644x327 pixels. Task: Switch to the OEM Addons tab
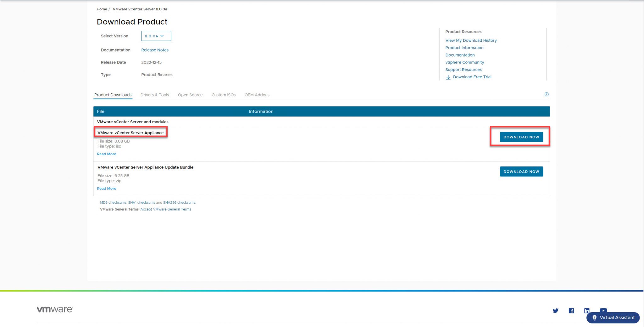[257, 95]
